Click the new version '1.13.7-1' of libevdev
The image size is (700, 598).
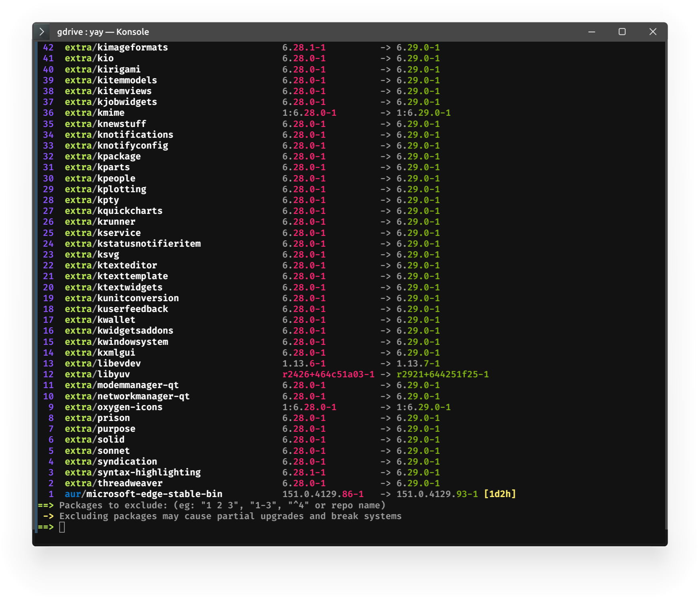click(x=418, y=364)
